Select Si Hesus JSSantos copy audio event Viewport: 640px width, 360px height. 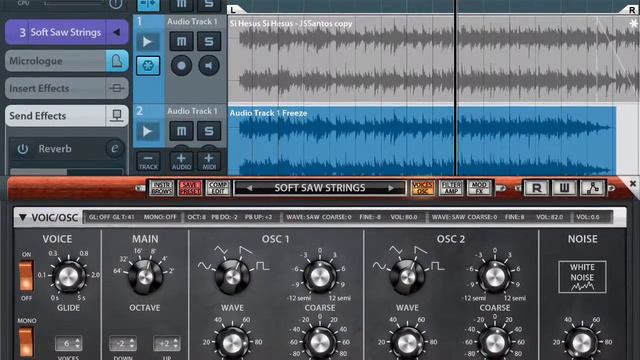(x=433, y=60)
